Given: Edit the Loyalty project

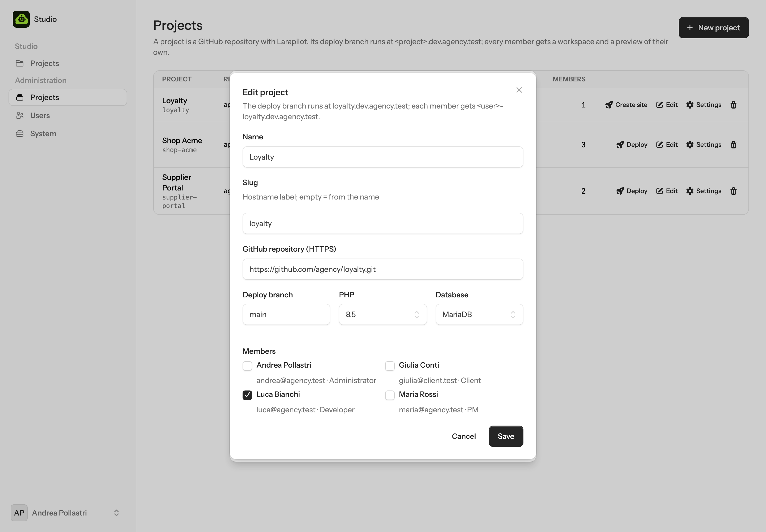Looking at the screenshot, I should click(667, 105).
